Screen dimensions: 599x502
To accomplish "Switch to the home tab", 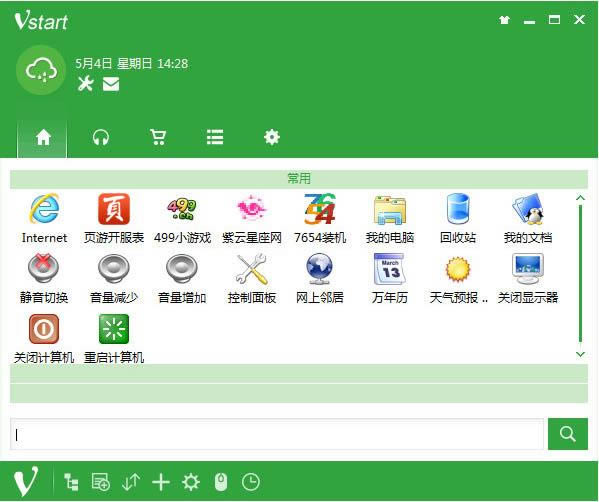I will pos(42,138).
